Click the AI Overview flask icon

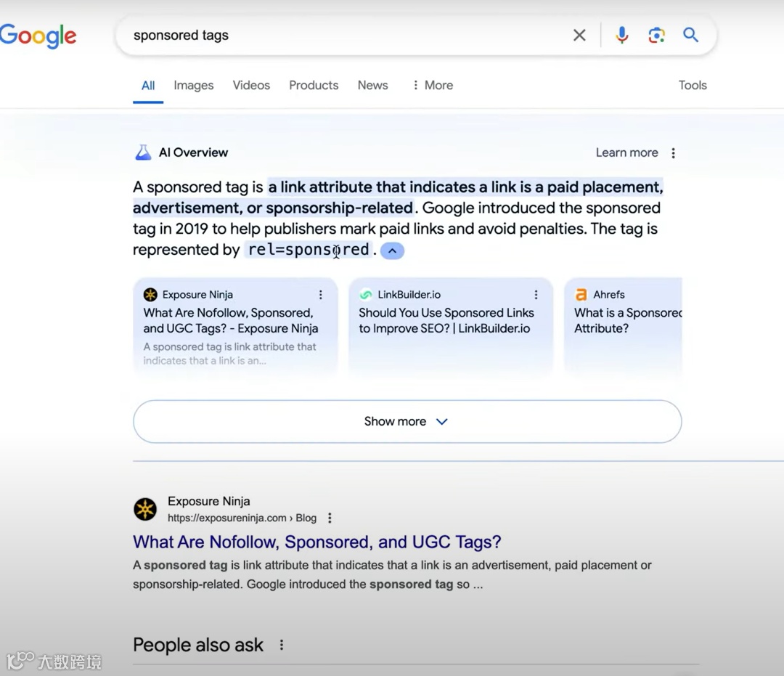(x=143, y=152)
